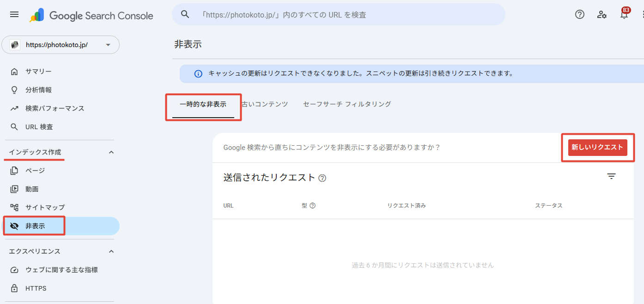Focus the URL inspection search field
644x304 pixels.
pyautogui.click(x=339, y=14)
